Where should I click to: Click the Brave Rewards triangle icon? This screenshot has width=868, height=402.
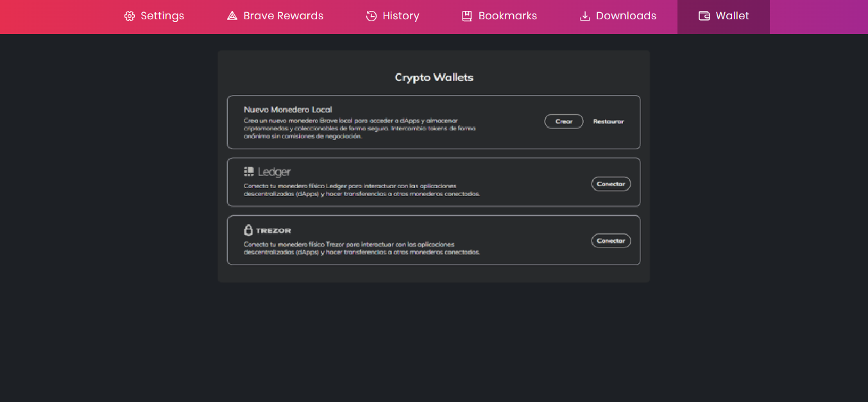pyautogui.click(x=232, y=16)
